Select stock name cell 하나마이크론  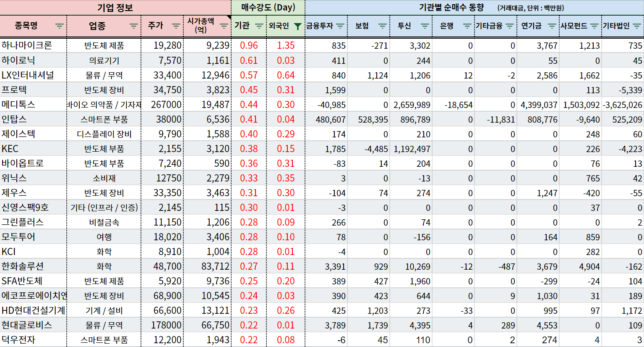(33, 45)
